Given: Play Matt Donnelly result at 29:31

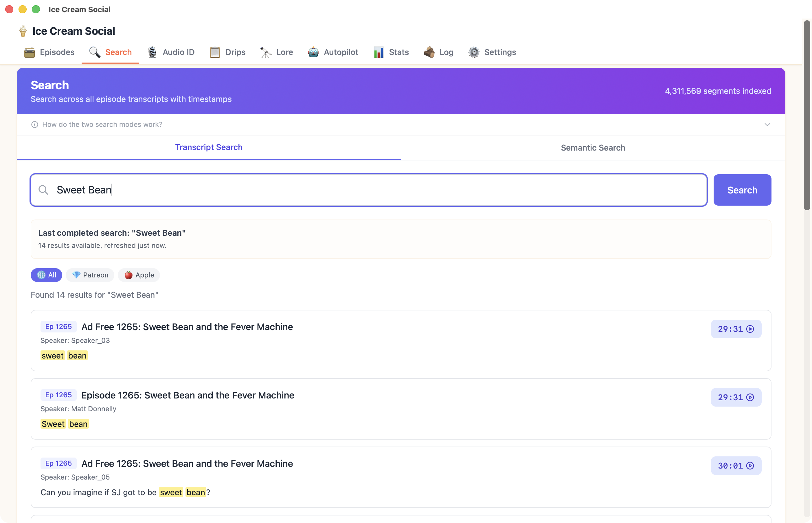Looking at the screenshot, I should point(736,397).
